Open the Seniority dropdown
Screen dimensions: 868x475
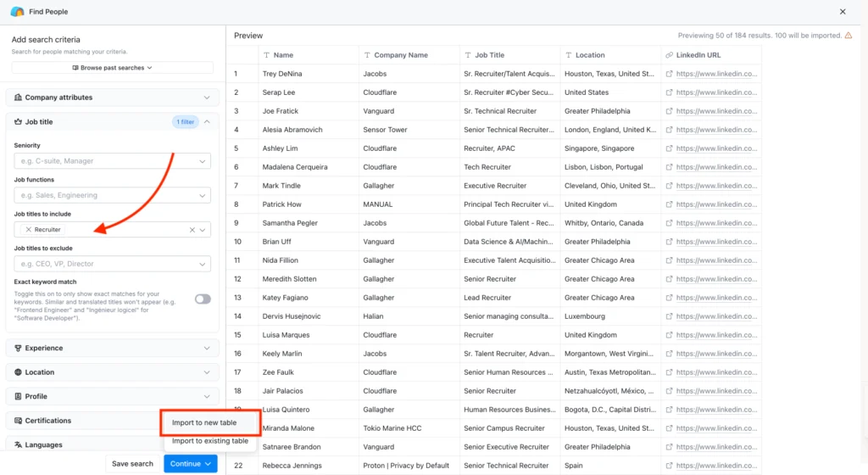pos(112,161)
